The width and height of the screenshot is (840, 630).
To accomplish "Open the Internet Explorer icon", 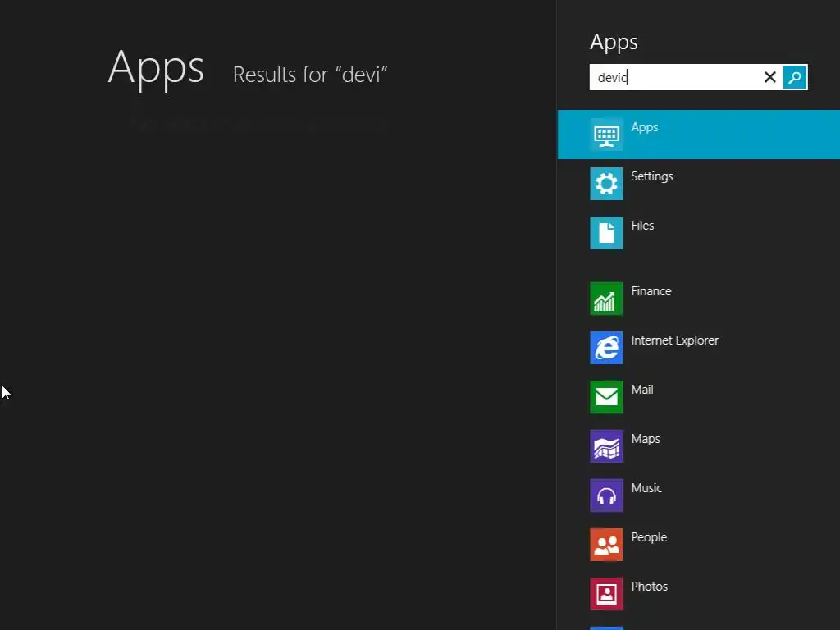I will [606, 348].
